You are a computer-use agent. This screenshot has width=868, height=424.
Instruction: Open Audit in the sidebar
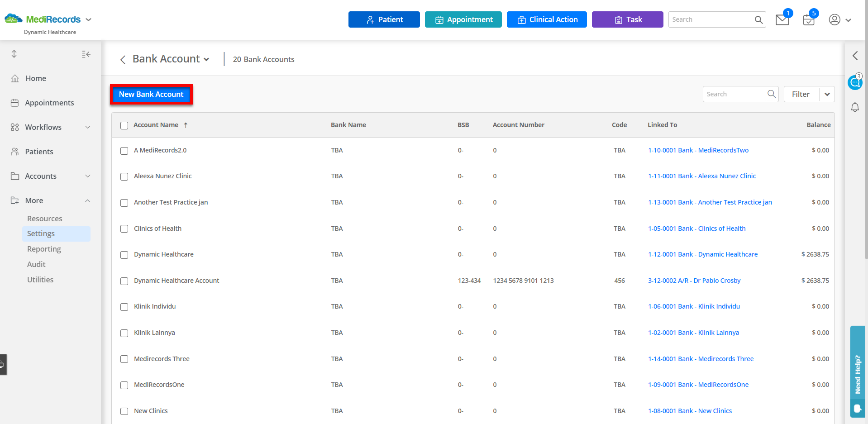pos(36,264)
